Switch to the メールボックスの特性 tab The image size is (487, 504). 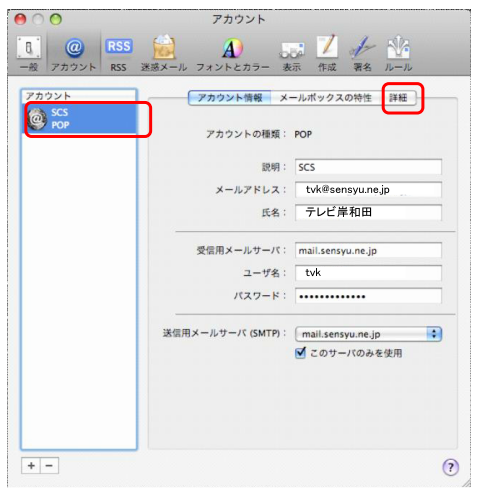326,98
